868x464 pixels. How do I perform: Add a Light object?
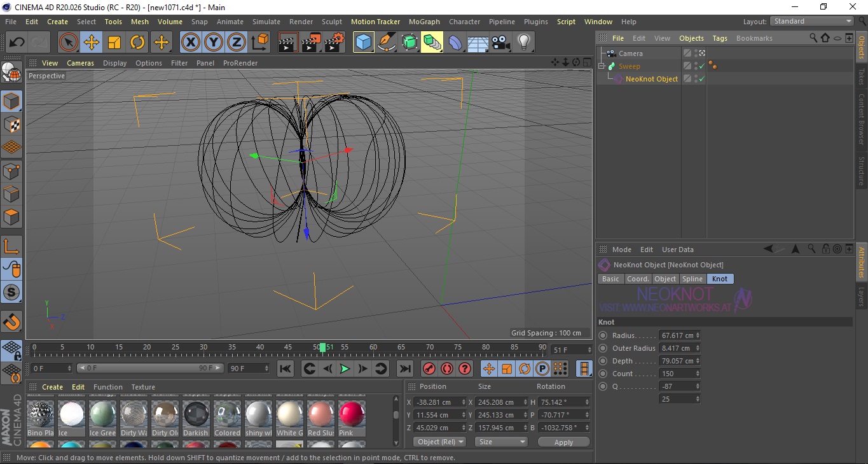524,43
